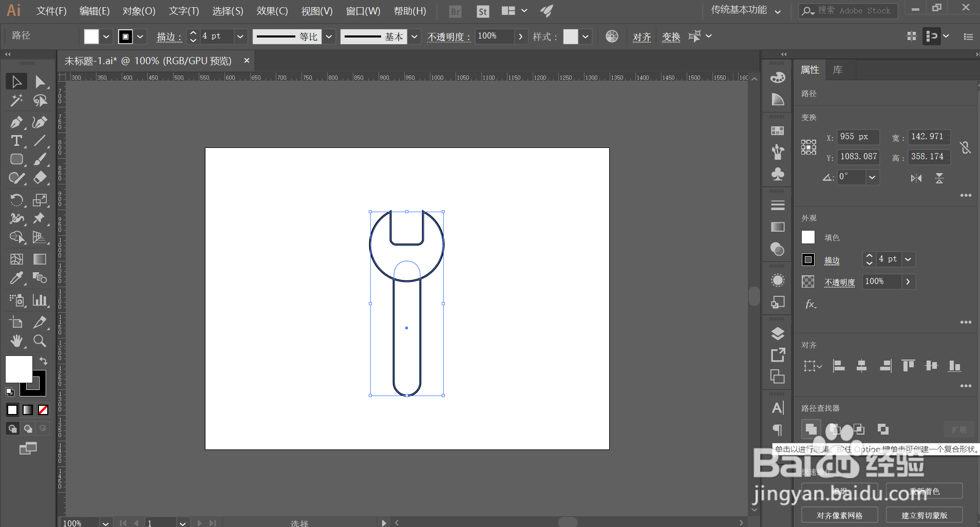The image size is (980, 527).
Task: Flip horizontally in Transform section
Action: [x=916, y=178]
